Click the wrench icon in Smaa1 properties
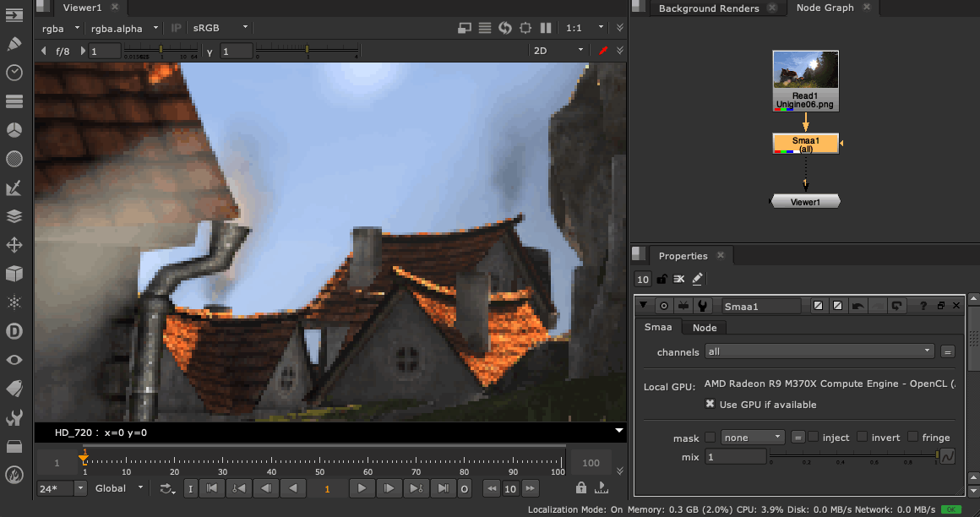The image size is (980, 517). [x=702, y=306]
